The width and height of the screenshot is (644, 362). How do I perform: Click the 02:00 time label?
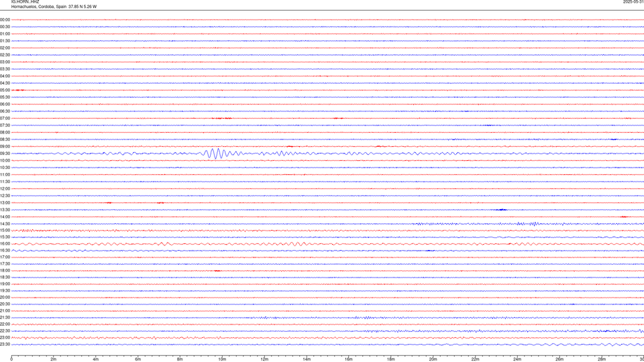(5, 48)
